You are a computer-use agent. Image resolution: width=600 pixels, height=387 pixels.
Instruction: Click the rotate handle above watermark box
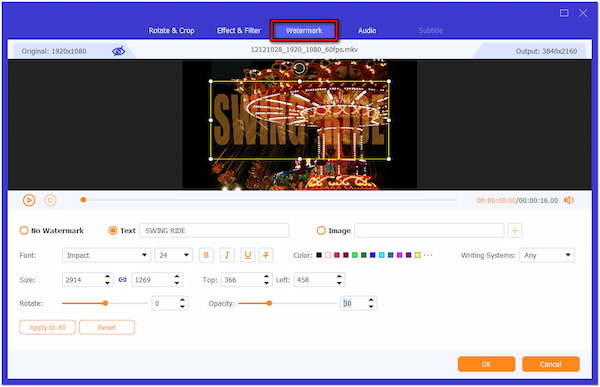(299, 69)
